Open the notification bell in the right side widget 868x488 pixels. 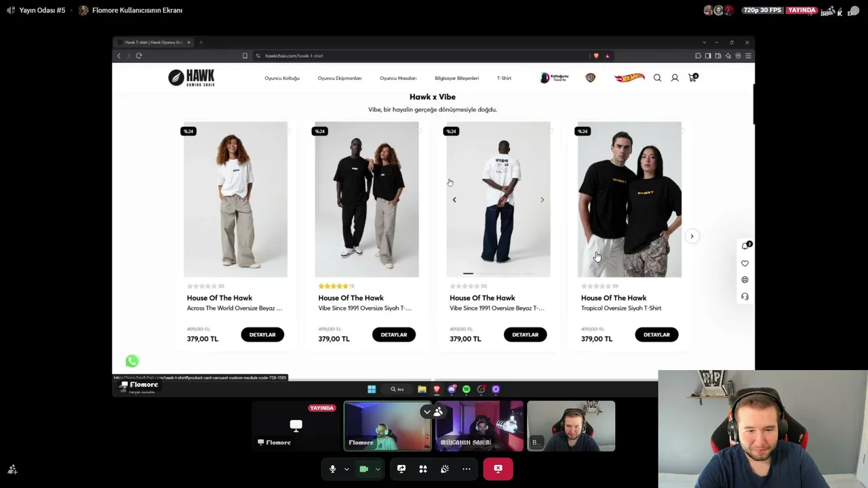click(745, 245)
